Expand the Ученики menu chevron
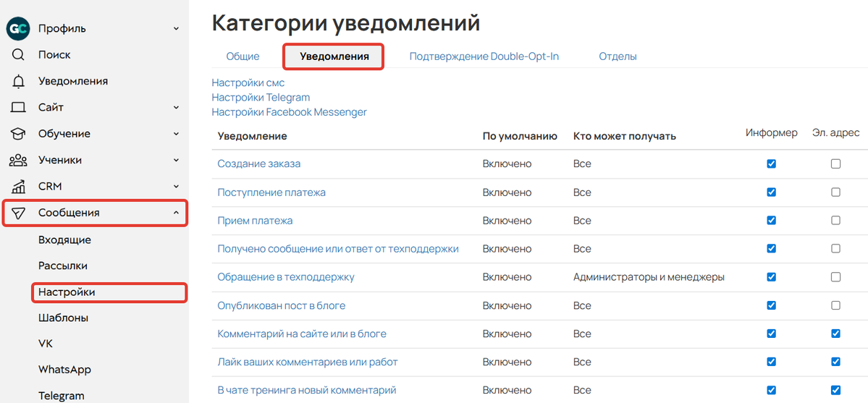The height and width of the screenshot is (403, 868). click(x=176, y=160)
